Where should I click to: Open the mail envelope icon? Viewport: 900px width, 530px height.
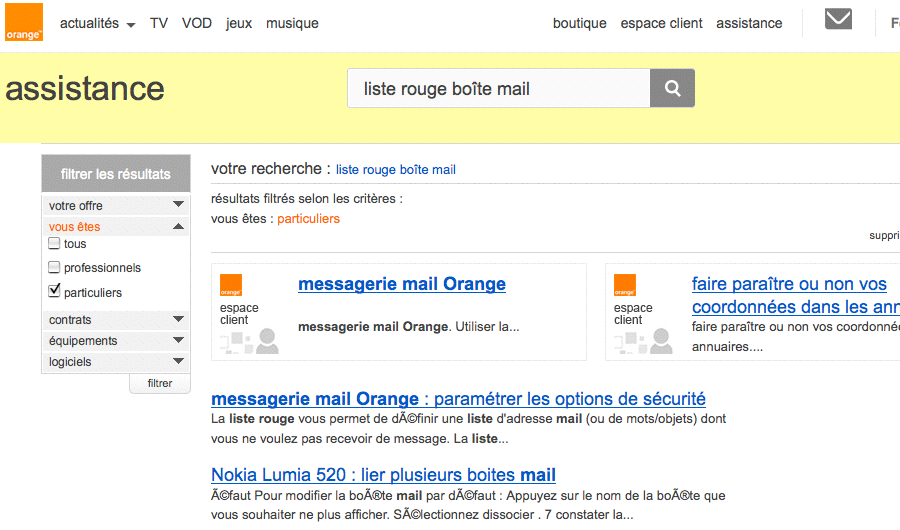(x=838, y=19)
